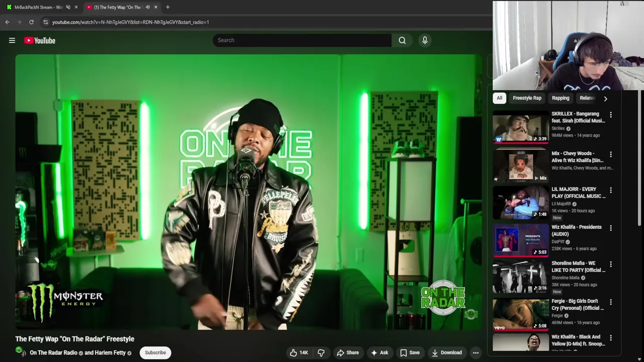Subscribe to On The Radar Radio
Screen dimensions: 644x362
click(x=155, y=352)
